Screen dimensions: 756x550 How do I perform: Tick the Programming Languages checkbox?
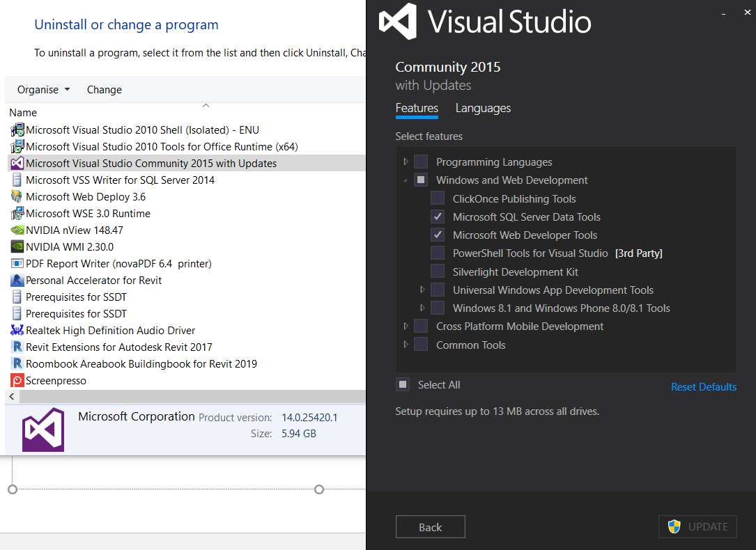point(421,162)
